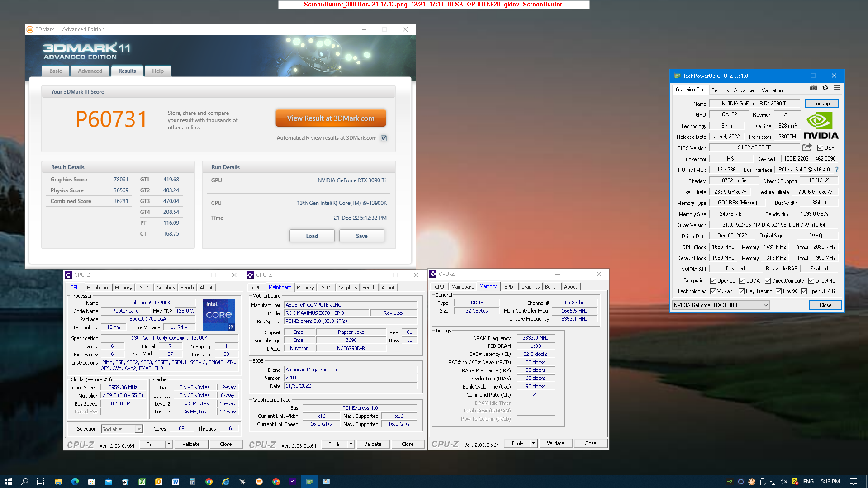Launch Microsoft Edge from taskbar
The image size is (868, 488).
click(x=75, y=482)
